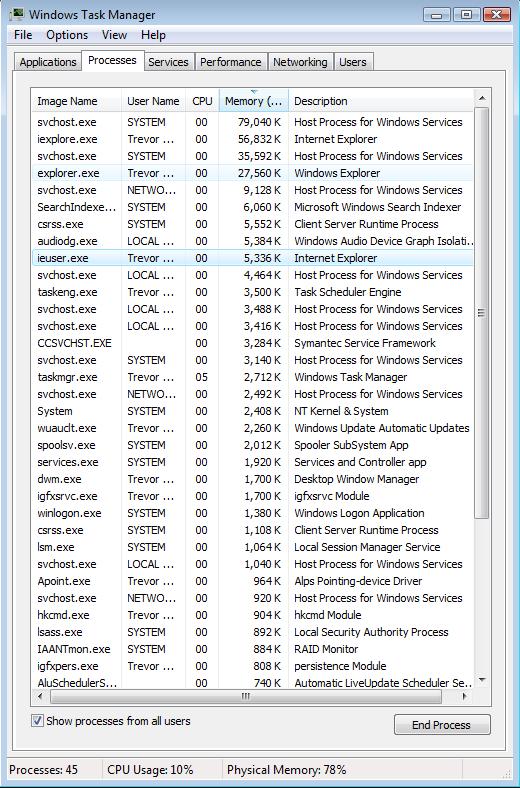
Task: Click the horizontal scrollbar right arrow
Action: [x=464, y=697]
